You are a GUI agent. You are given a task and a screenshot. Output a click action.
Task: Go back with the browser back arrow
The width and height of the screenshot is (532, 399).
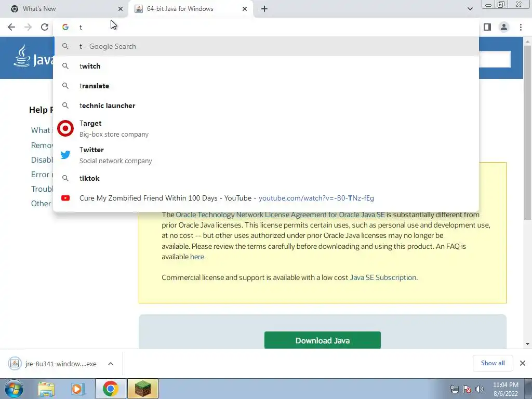(11, 27)
